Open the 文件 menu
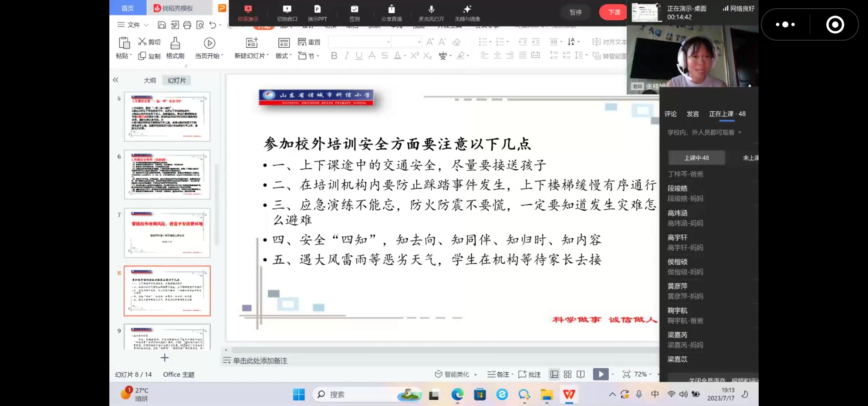This screenshot has width=868, height=406. coord(133,25)
